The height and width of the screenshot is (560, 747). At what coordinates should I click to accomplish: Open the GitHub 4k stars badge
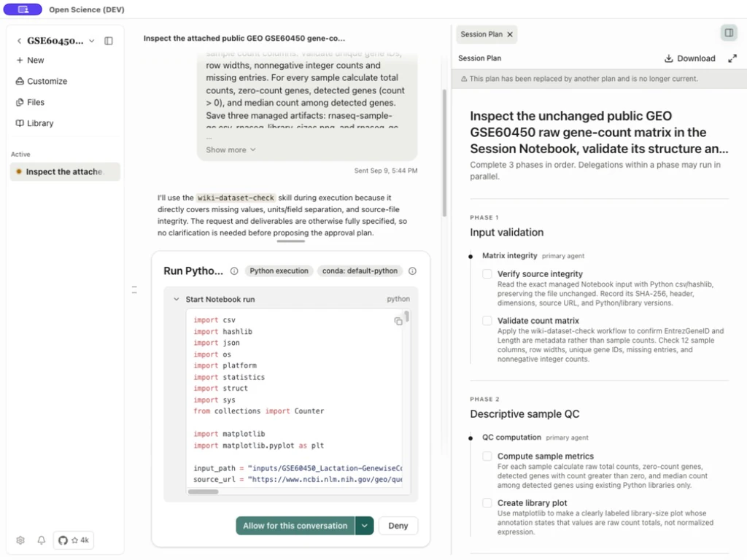(74, 540)
